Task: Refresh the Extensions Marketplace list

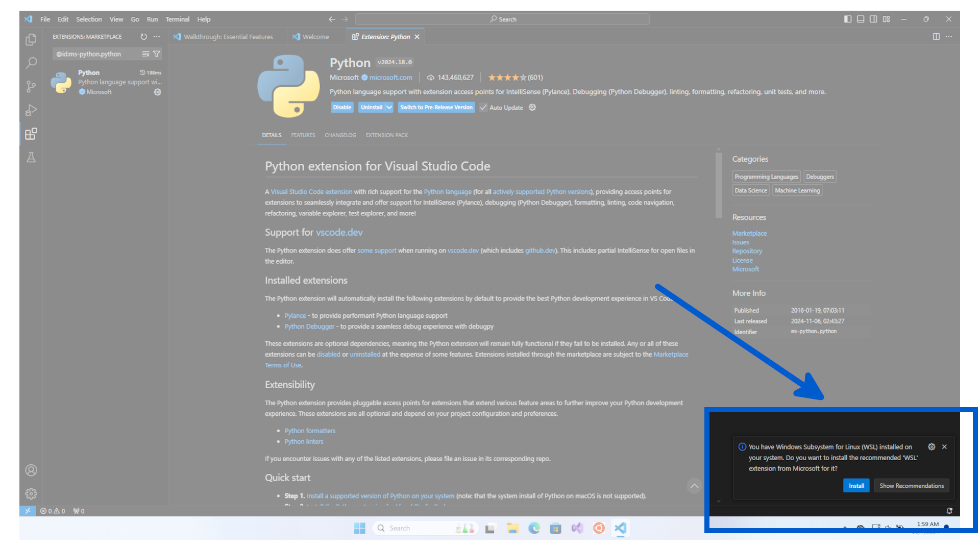Action: pos(143,36)
